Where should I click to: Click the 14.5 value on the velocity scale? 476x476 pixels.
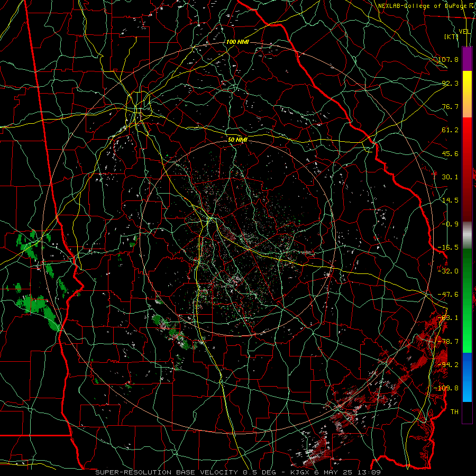click(450, 200)
